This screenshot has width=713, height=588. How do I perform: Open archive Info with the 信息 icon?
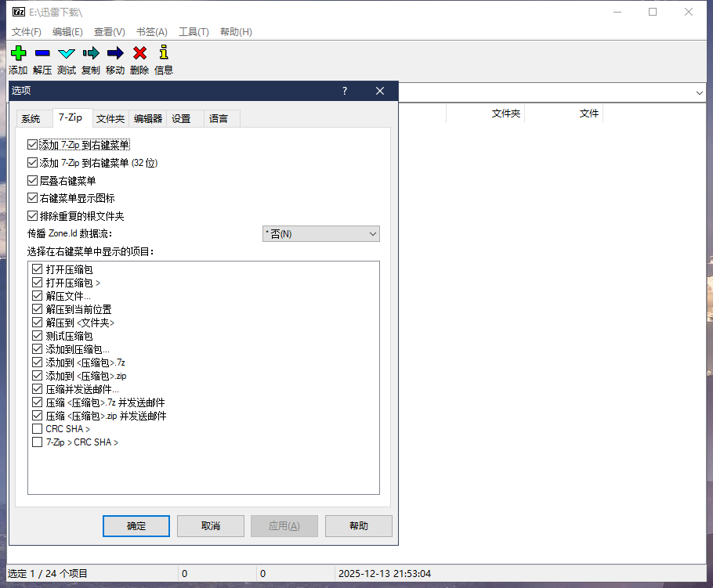pos(162,52)
